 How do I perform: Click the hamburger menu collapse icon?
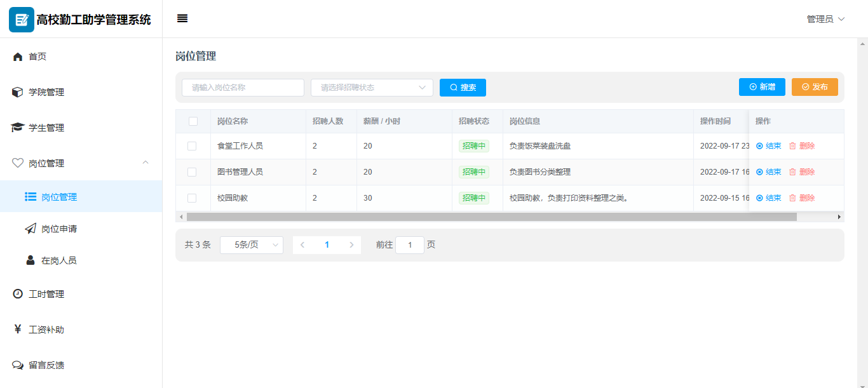pyautogui.click(x=182, y=18)
